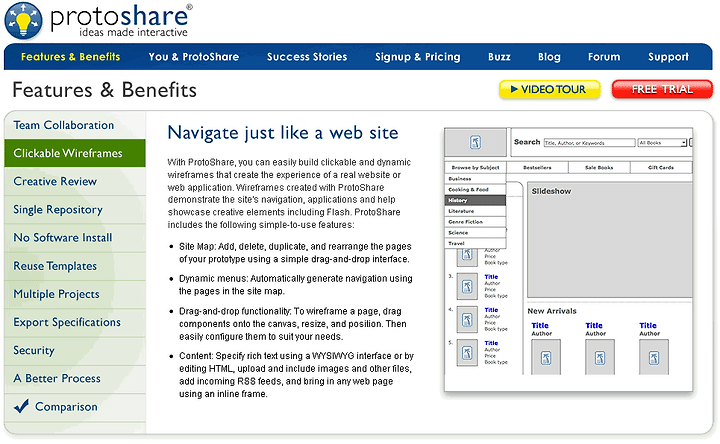Click Title link of list item 3

491,277
